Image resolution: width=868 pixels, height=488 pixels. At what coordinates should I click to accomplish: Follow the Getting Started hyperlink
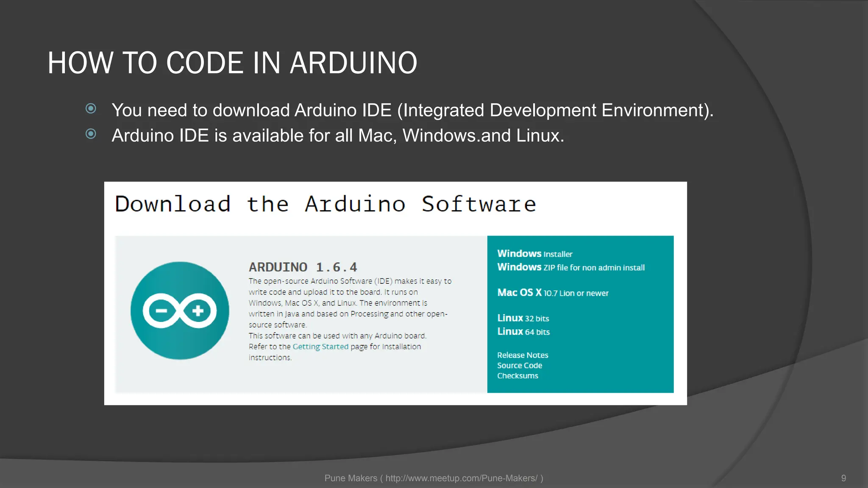[x=320, y=347]
